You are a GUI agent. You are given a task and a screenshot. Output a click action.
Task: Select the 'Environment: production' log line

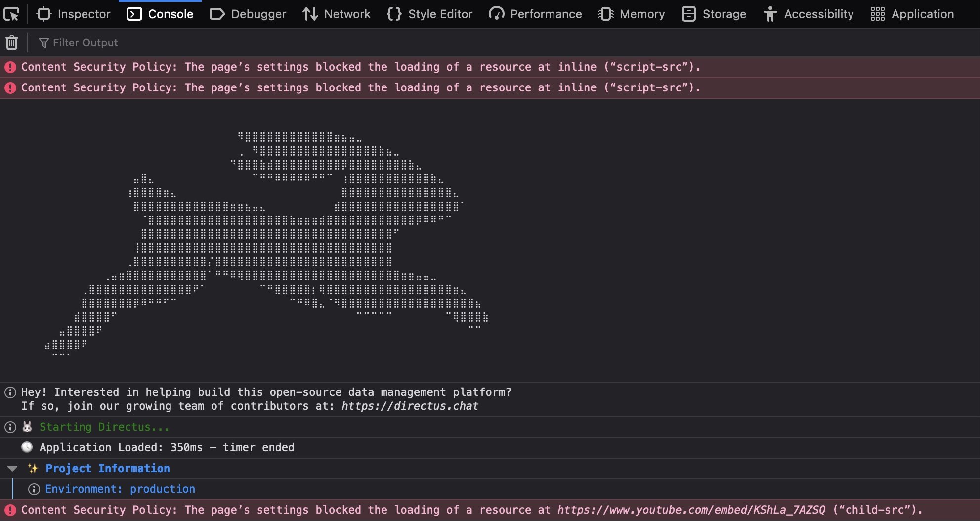tap(120, 489)
